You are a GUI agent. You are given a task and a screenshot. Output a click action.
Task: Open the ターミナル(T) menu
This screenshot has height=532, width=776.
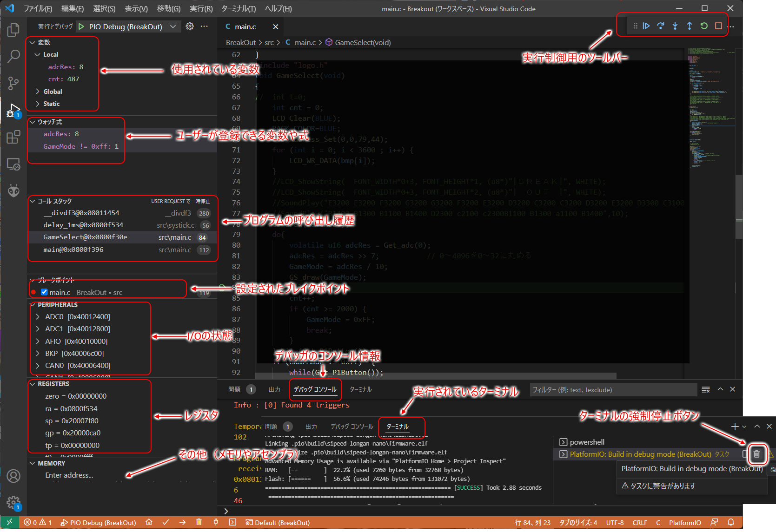(x=239, y=8)
